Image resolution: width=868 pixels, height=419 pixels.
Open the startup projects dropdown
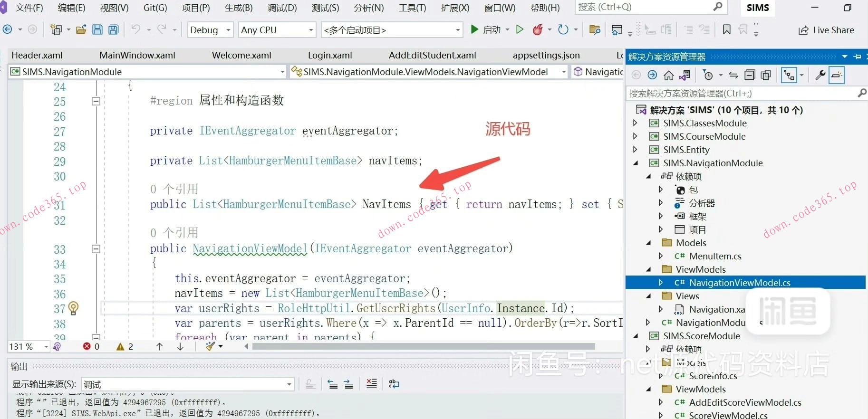coord(392,30)
